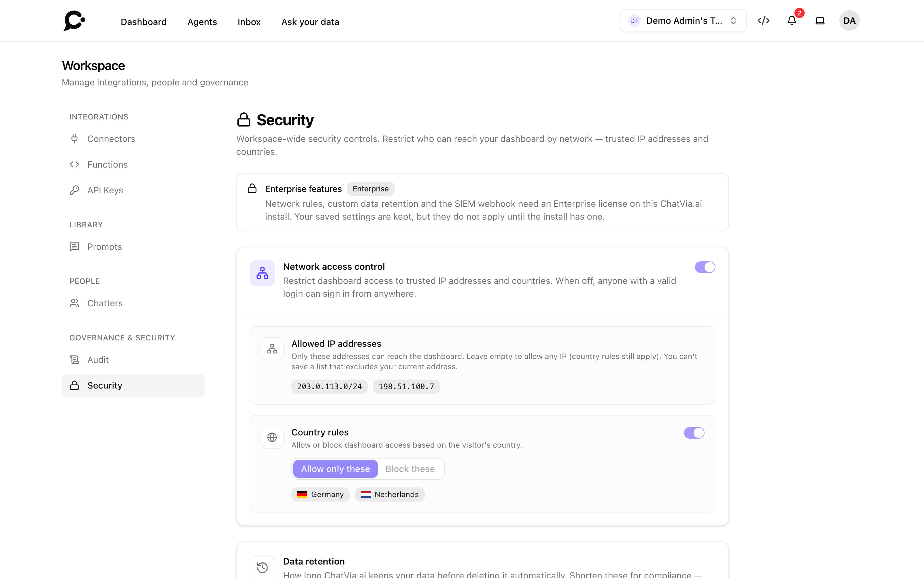924x578 pixels.
Task: Click the laptop device icon in the header
Action: [820, 21]
